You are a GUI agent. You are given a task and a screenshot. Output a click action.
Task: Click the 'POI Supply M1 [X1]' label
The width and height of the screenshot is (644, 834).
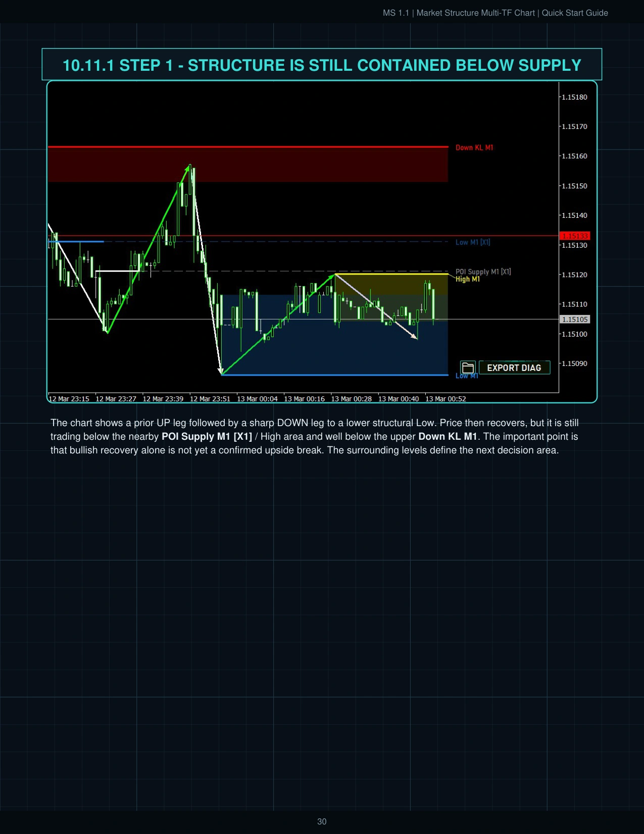point(483,271)
